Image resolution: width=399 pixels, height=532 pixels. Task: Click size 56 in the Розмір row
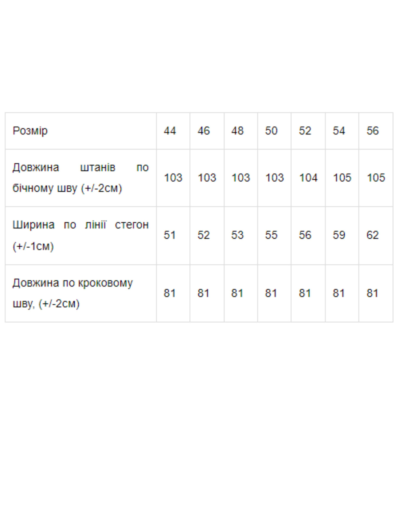tap(372, 131)
